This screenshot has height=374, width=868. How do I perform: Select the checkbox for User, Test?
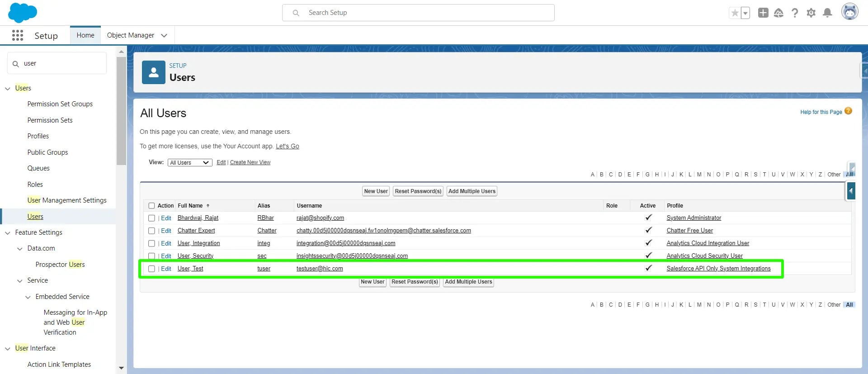[152, 269]
